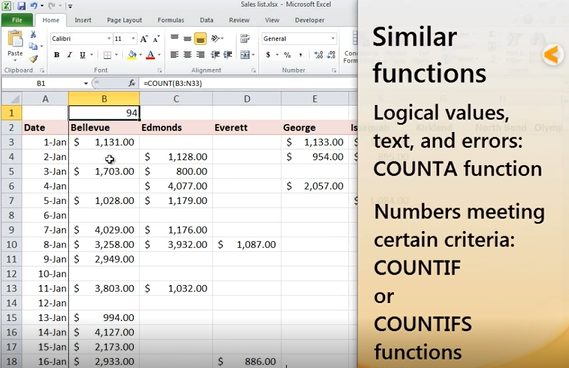
Task: Activate the Format Painter brush
Action: pyautogui.click(x=33, y=58)
